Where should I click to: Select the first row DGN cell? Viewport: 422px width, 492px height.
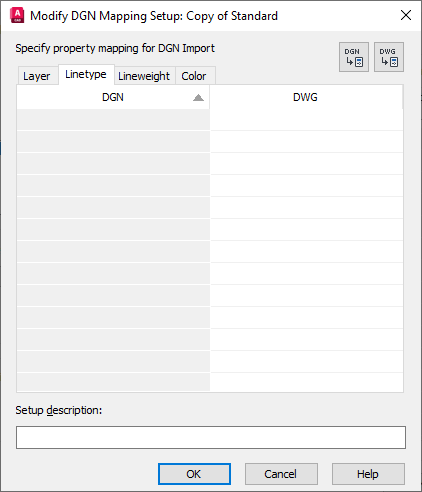[113, 120]
